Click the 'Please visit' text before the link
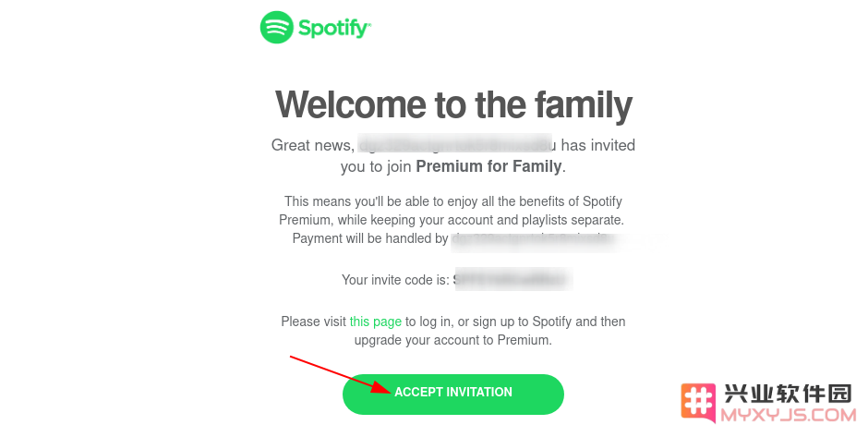 tap(313, 322)
